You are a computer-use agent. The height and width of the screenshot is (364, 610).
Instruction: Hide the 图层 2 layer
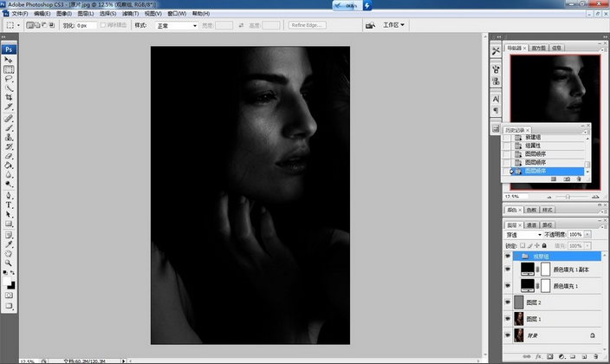click(x=507, y=302)
